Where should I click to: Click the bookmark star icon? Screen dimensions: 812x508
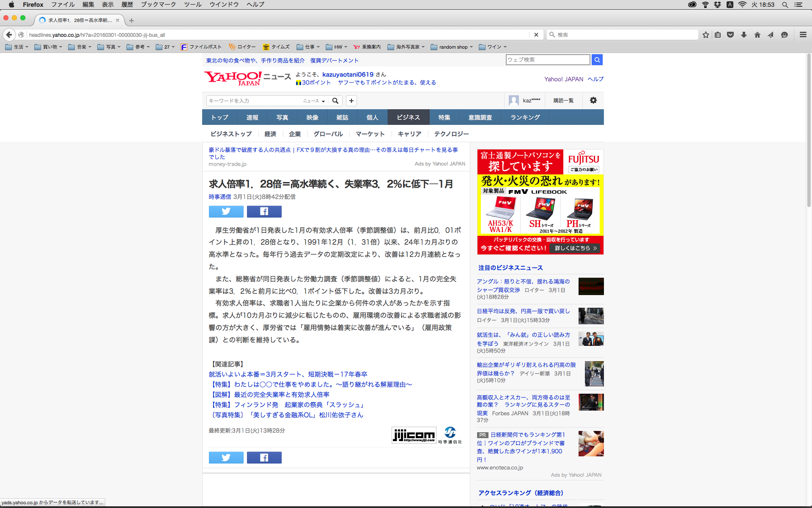pyautogui.click(x=705, y=35)
